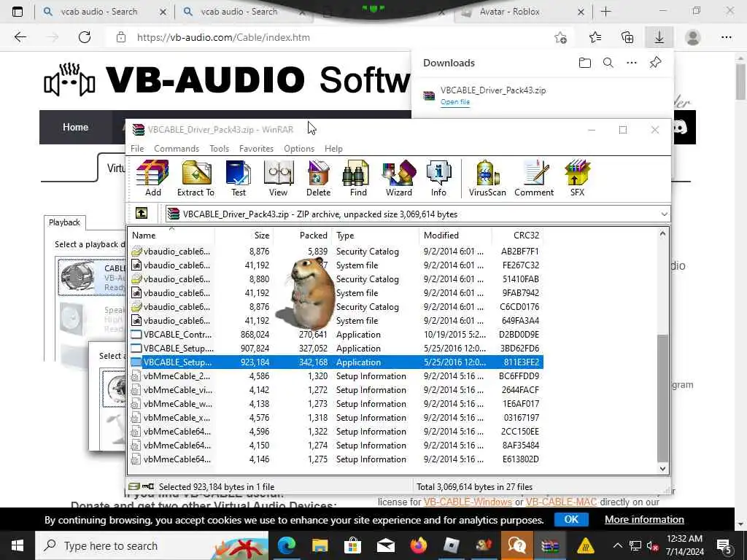Select the vbMmeCable_vi... file row

coord(336,390)
